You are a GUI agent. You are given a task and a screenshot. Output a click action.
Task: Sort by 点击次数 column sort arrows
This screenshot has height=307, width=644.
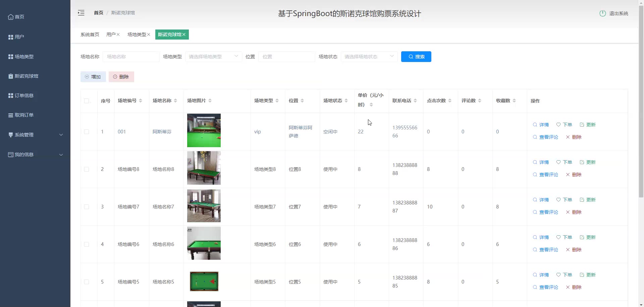450,101
